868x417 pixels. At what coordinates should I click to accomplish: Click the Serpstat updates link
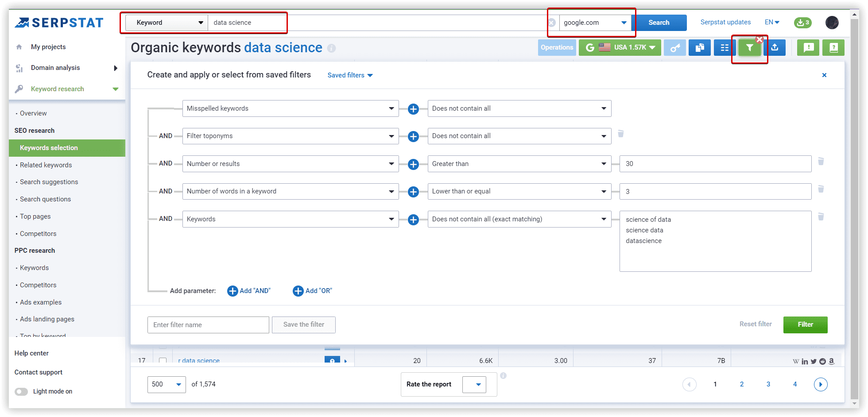(x=725, y=22)
